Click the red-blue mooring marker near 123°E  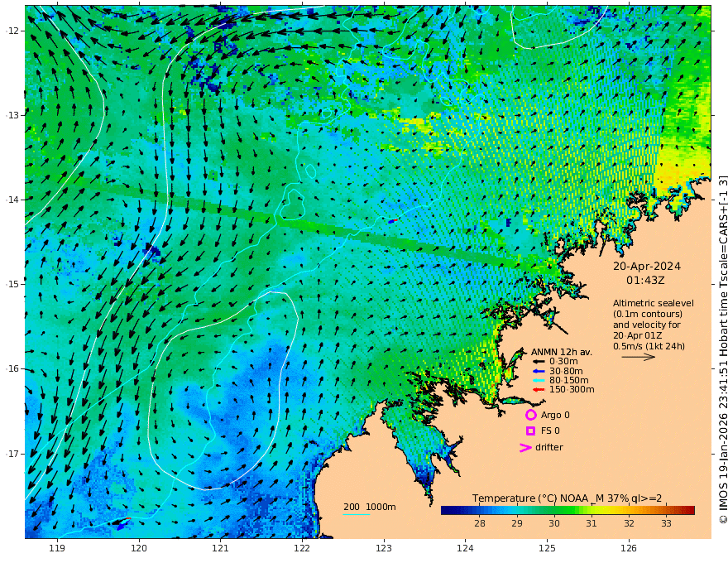pos(393,221)
